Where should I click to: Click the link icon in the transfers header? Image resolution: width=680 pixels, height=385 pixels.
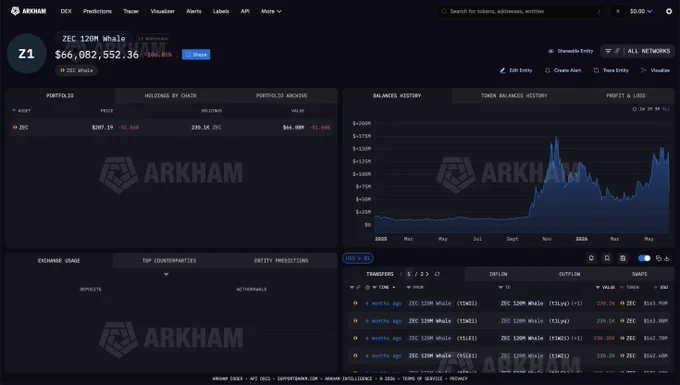pos(358,287)
